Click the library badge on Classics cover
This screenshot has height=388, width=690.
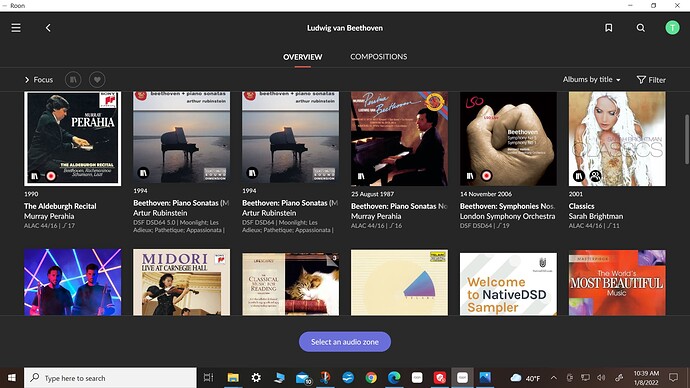tap(579, 176)
